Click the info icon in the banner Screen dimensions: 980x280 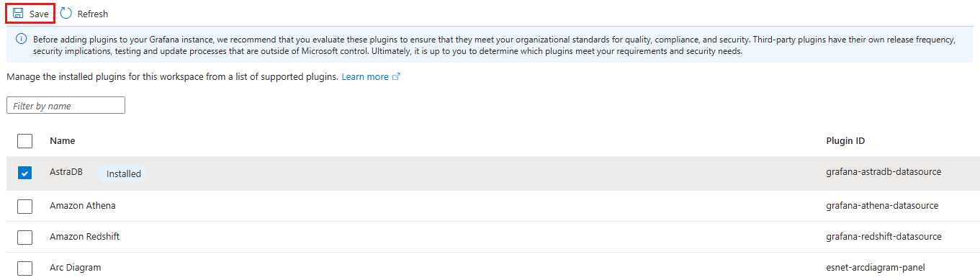click(x=22, y=39)
